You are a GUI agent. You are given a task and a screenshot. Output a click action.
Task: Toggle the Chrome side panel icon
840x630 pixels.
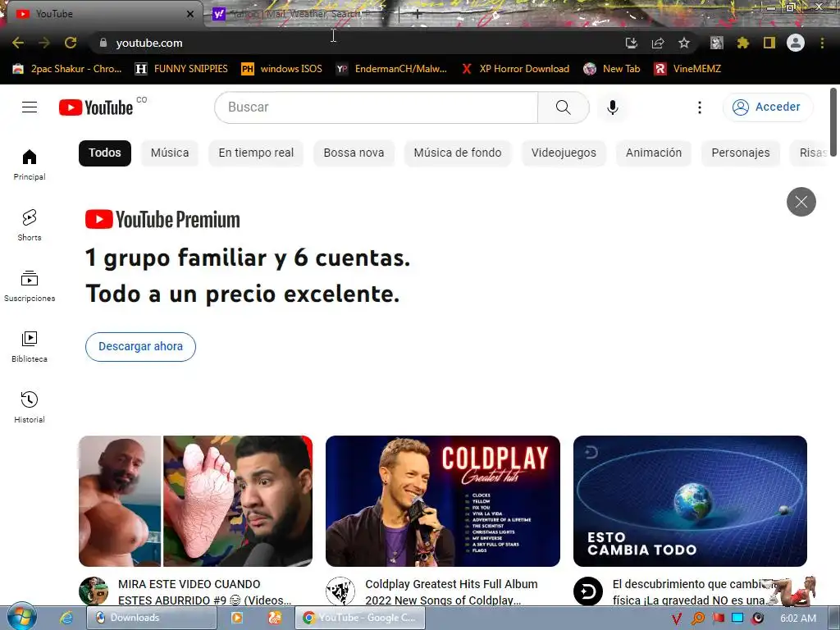tap(769, 43)
